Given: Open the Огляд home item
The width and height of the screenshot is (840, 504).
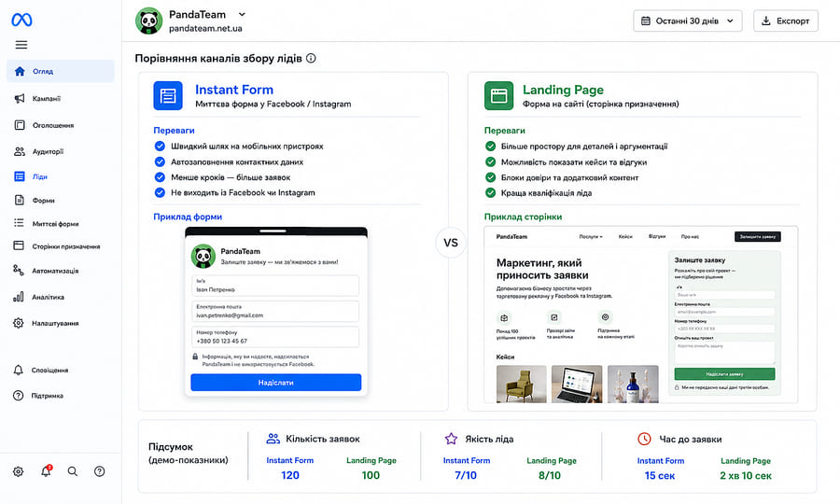Looking at the screenshot, I should click(60, 71).
